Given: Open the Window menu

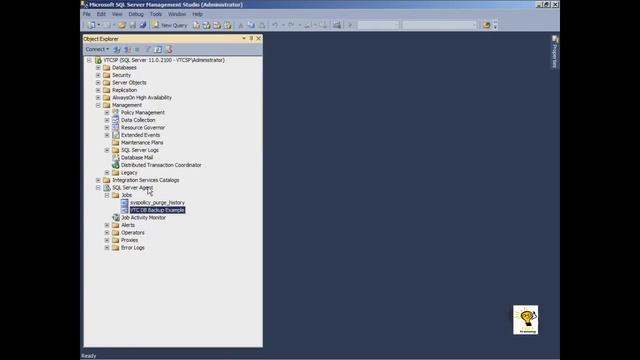Looking at the screenshot, I should tap(177, 14).
